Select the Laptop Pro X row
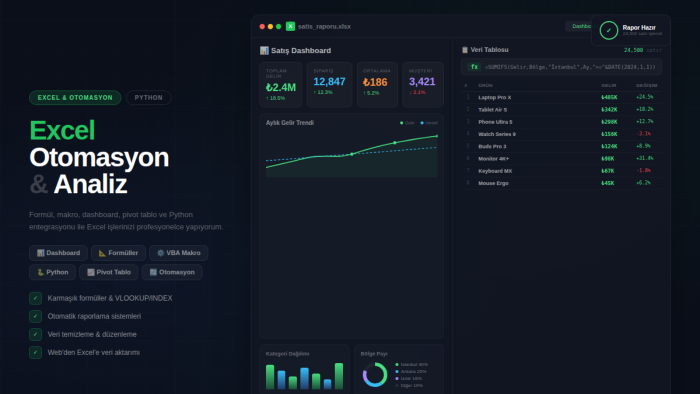This screenshot has height=394, width=700. pos(561,97)
